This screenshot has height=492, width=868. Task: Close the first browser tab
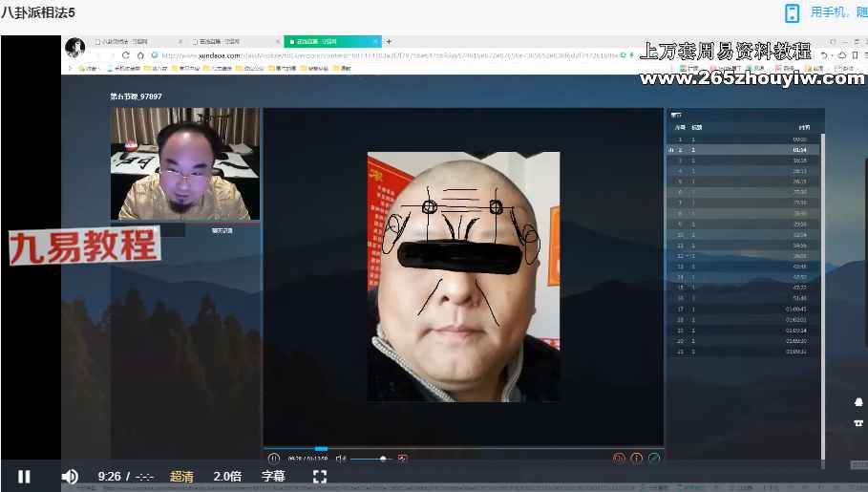(x=180, y=41)
